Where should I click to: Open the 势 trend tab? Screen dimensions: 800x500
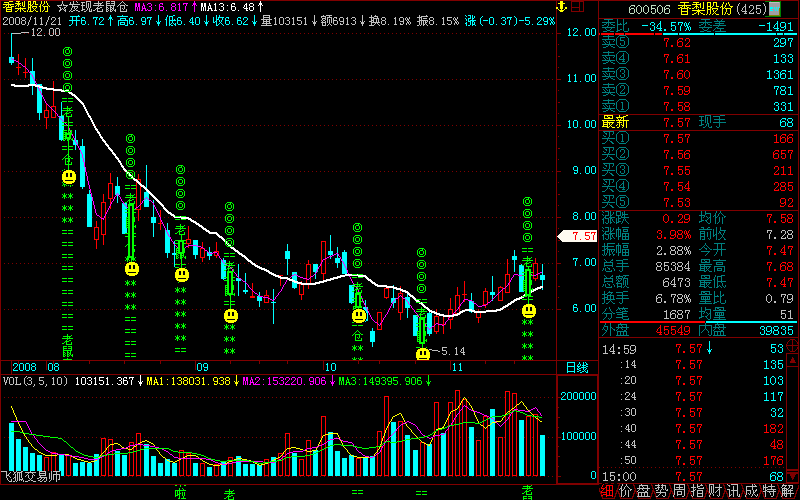pos(661,491)
